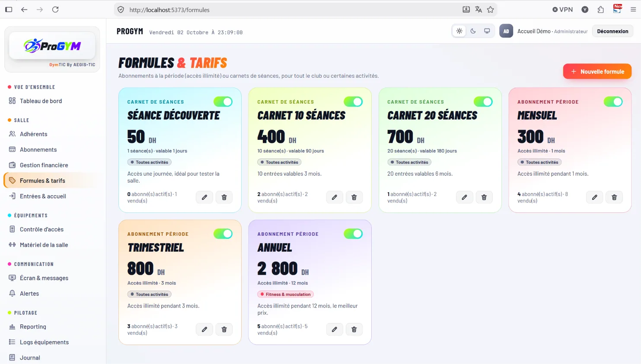Open browser translate icon
Screen dimensions: 641x364
click(478, 9)
